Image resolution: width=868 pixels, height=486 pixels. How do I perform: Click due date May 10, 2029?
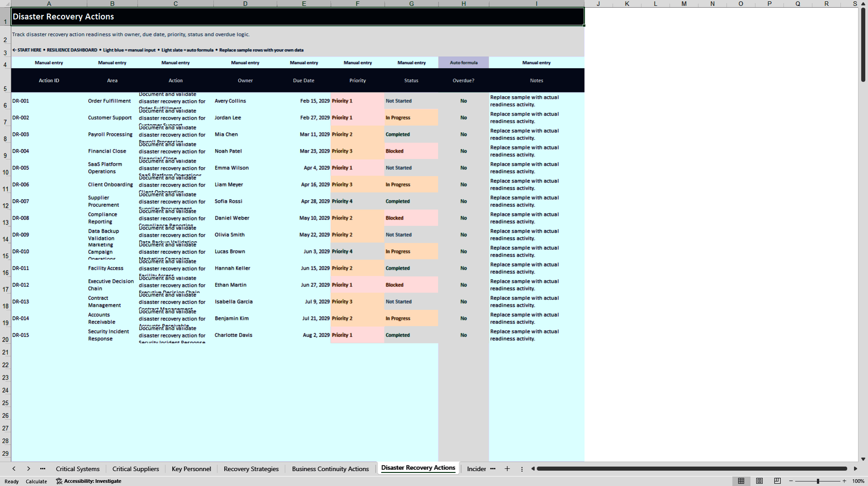(304, 218)
